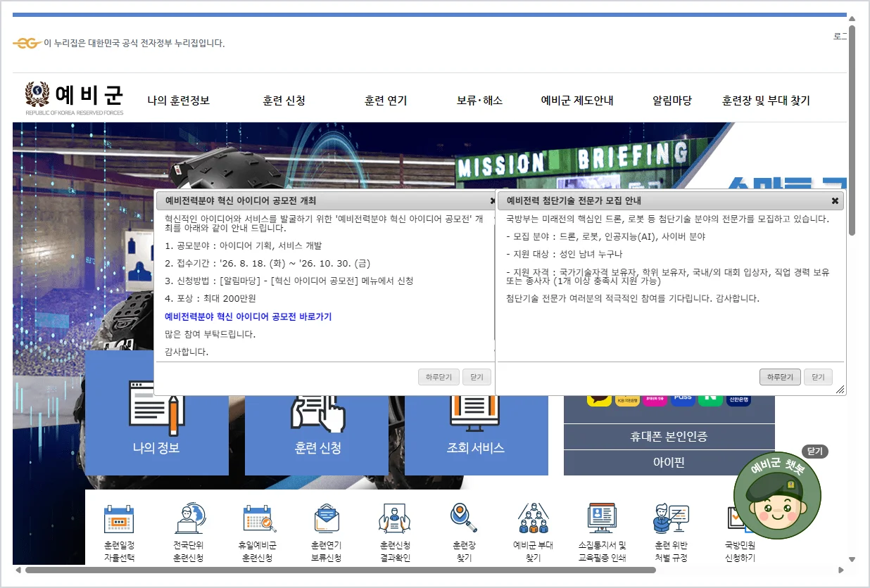870x588 pixels.
Task: Click the horizontal scrollbar right arrow
Action: (840, 570)
